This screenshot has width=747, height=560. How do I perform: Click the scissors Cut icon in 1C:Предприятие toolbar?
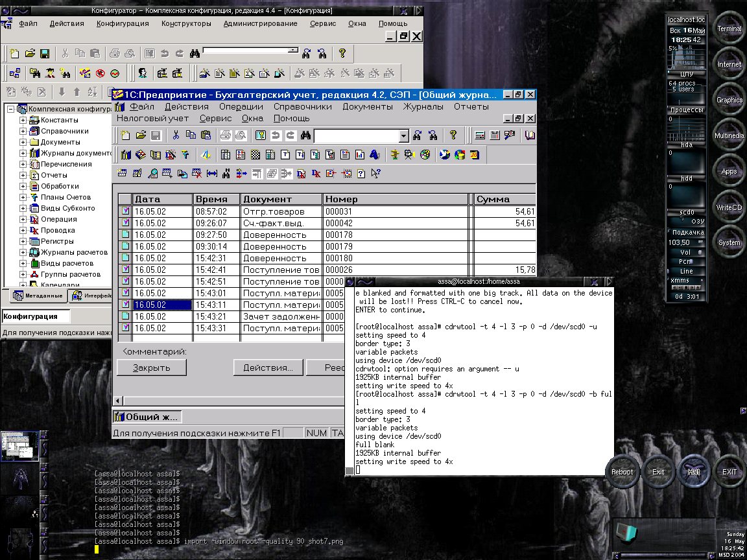tap(176, 135)
